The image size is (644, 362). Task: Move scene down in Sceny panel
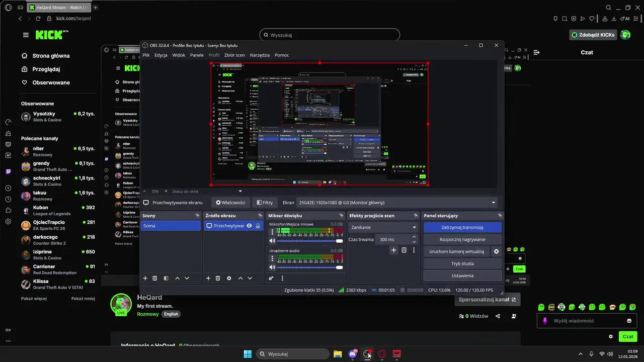pos(187,278)
